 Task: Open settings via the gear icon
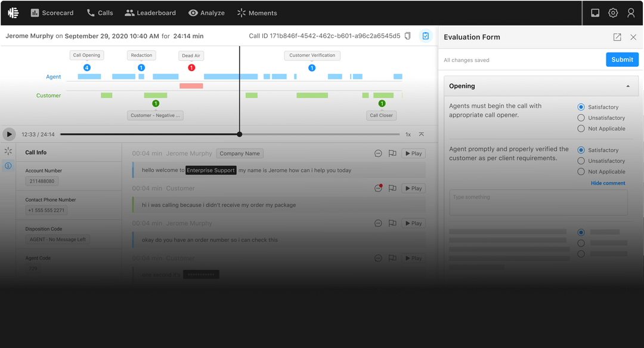point(613,13)
